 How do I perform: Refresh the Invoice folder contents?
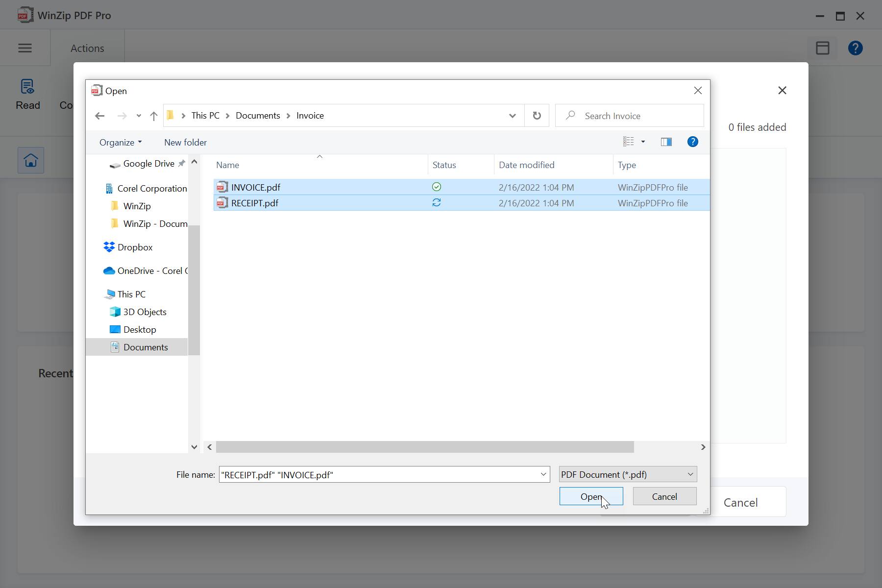(x=537, y=116)
